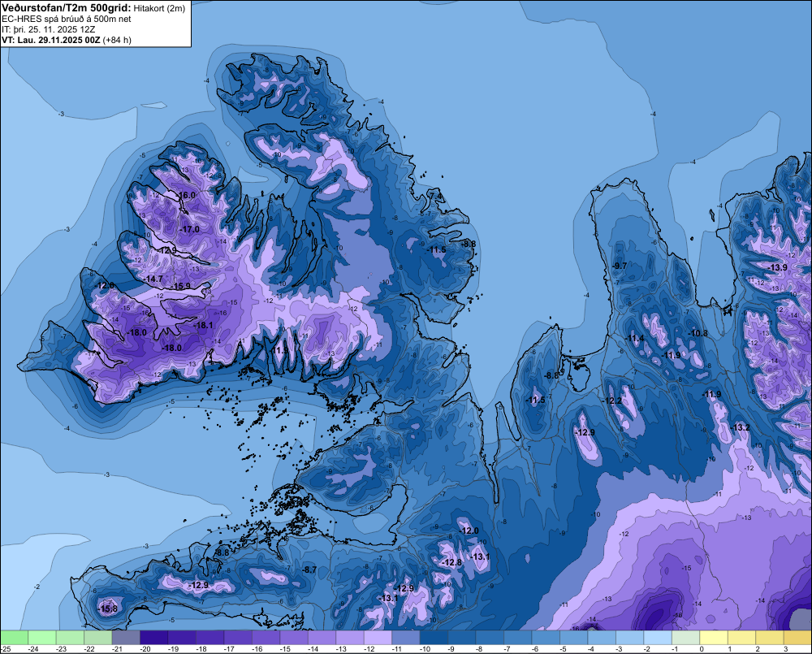Click the -14.7 temperature label
812x654 pixels.
153,279
